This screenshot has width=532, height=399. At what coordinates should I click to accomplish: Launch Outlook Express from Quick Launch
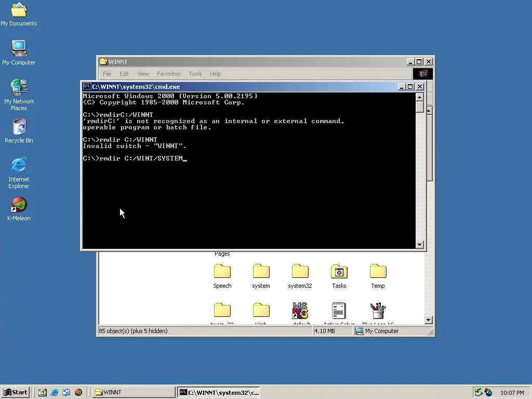(x=66, y=392)
